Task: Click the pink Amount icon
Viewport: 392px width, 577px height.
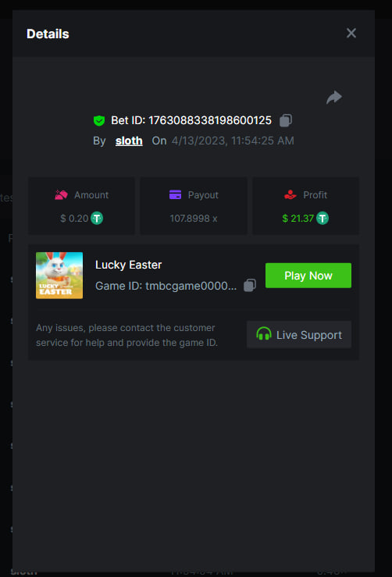Action: [x=61, y=194]
